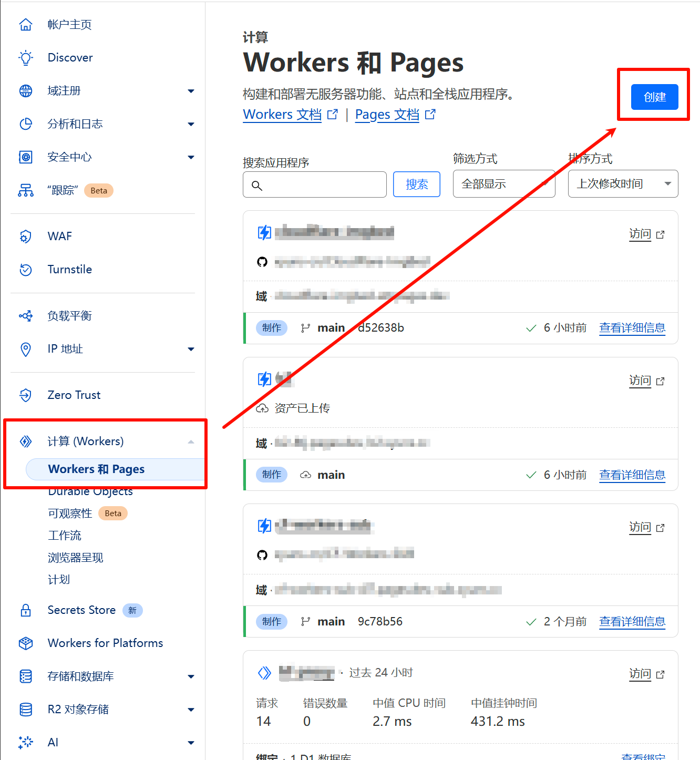Click the Pages icon of d52638b project
This screenshot has height=760, width=700.
point(264,232)
